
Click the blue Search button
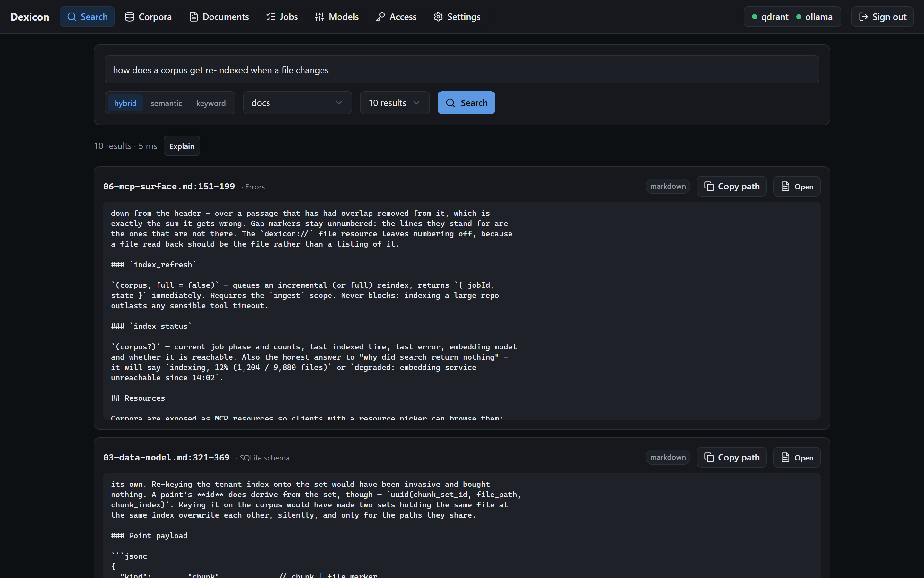466,103
